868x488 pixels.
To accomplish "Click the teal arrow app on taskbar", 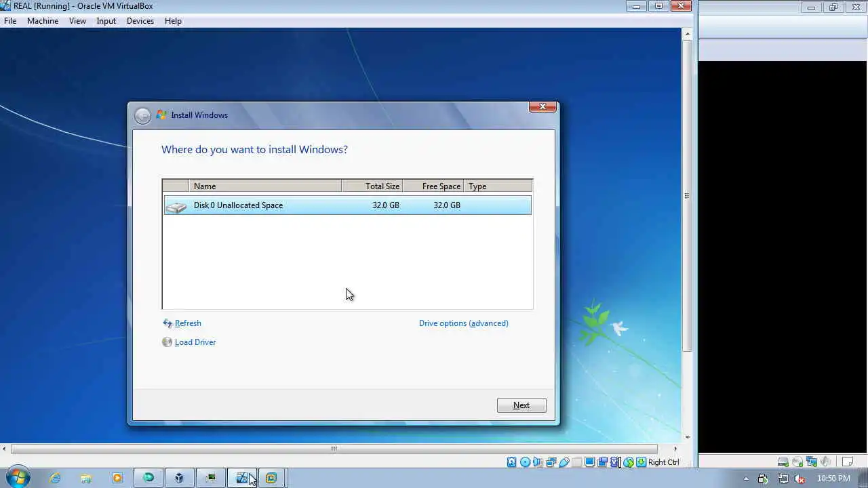I will [x=148, y=478].
